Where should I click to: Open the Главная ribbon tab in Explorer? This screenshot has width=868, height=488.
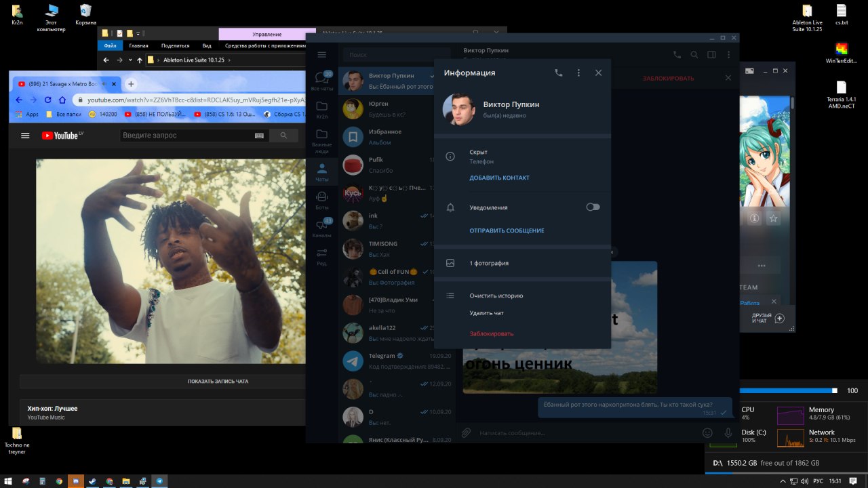(138, 45)
